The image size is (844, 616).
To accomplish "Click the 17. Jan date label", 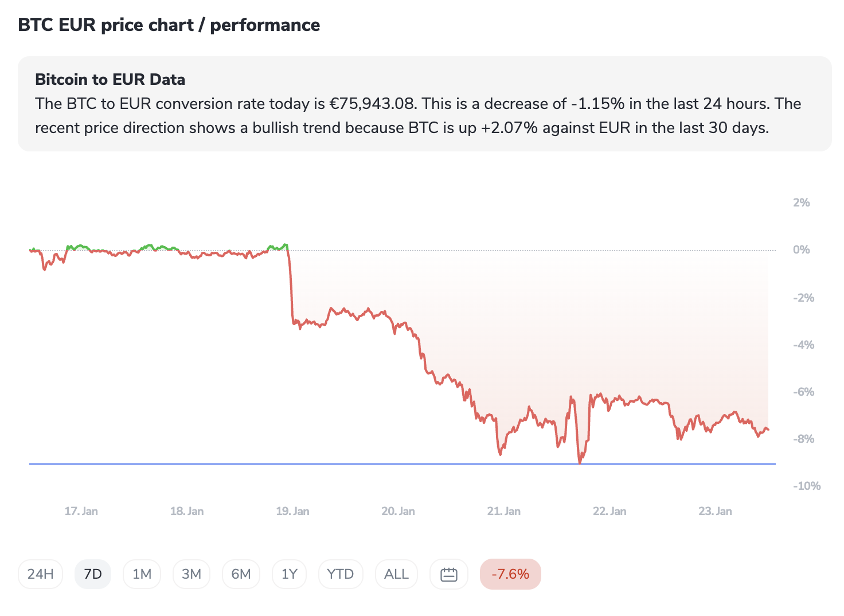I will (x=81, y=511).
